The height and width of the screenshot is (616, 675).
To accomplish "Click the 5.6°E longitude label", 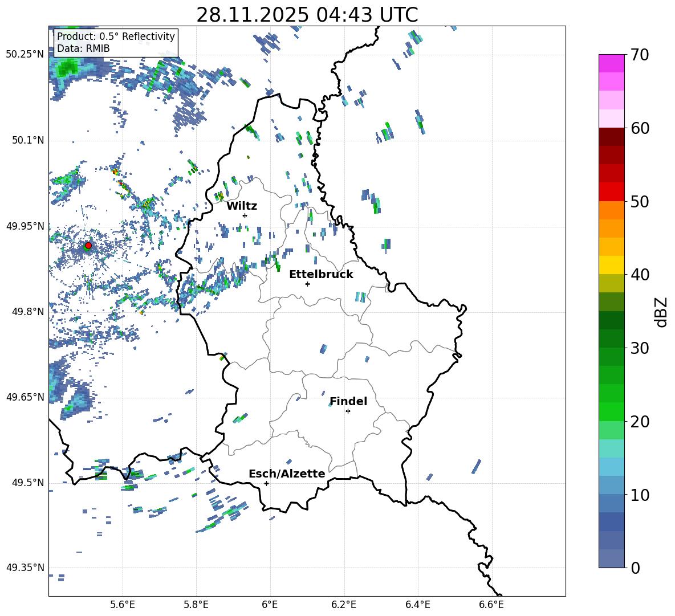I will click(123, 605).
